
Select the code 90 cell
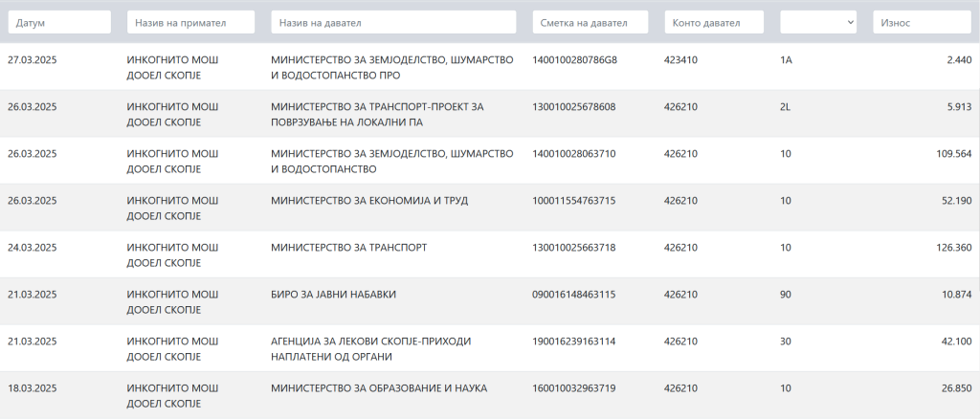click(x=786, y=294)
